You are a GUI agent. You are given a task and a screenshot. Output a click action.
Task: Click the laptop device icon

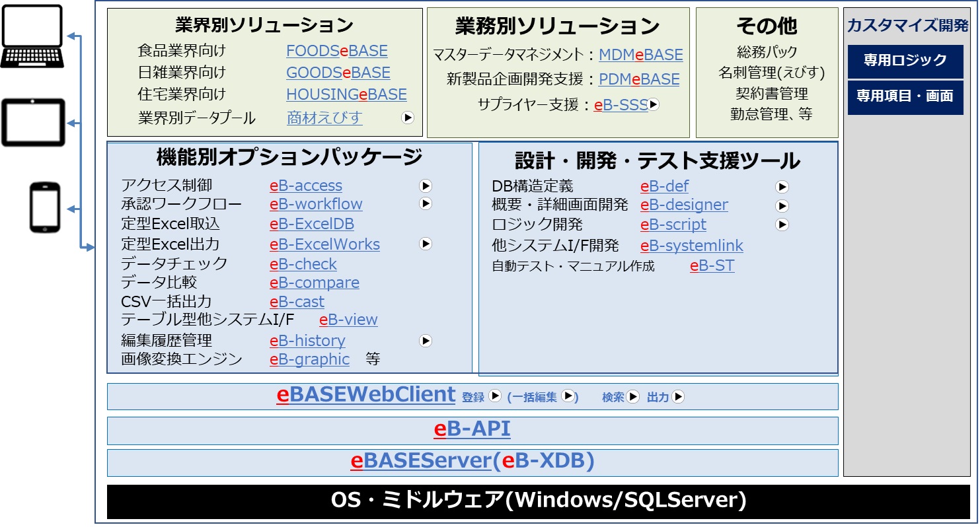point(32,36)
